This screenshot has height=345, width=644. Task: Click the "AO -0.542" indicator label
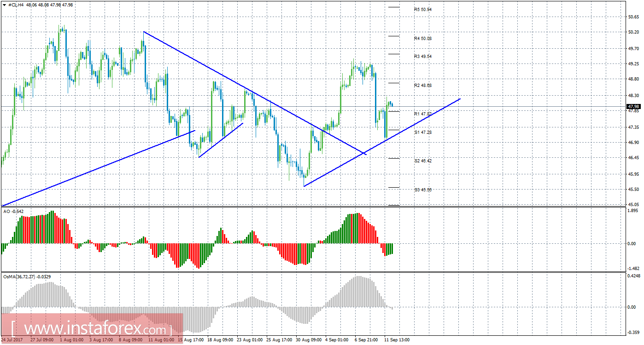coord(13,211)
